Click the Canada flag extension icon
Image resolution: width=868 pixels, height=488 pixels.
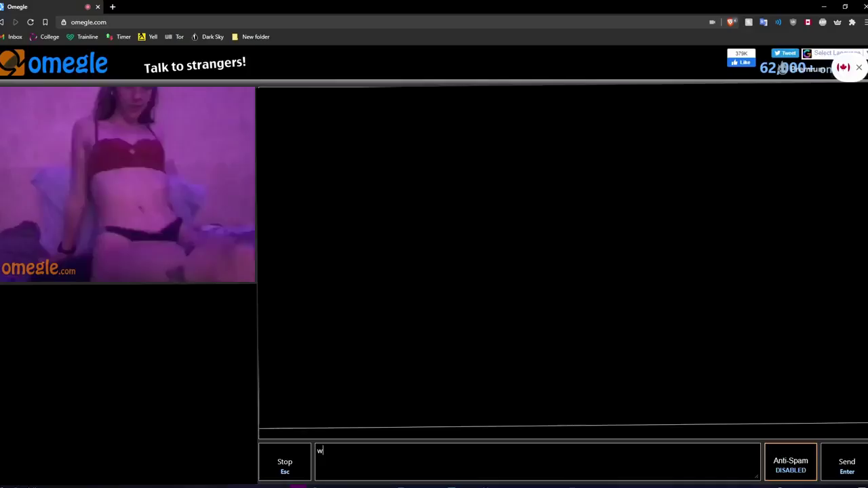click(808, 22)
